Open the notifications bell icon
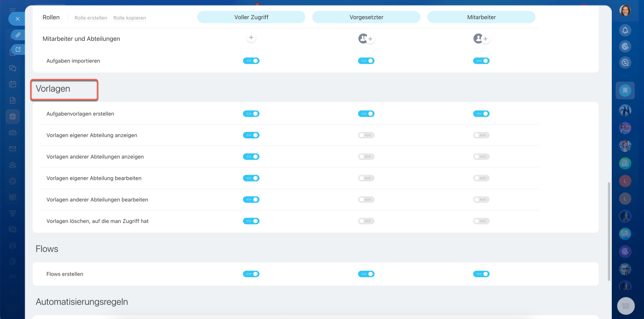The image size is (644, 319). coord(625,30)
